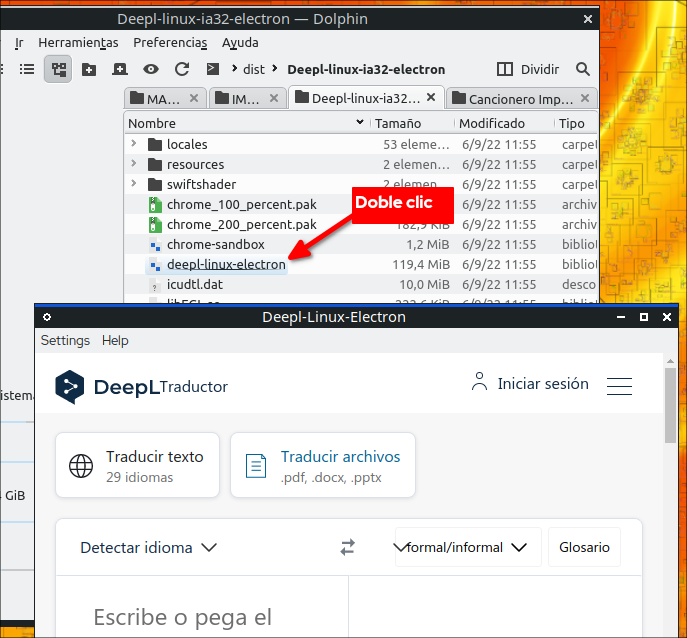Click the document icon in Traducir archivos
Screen dimensions: 687x638
coord(256,465)
